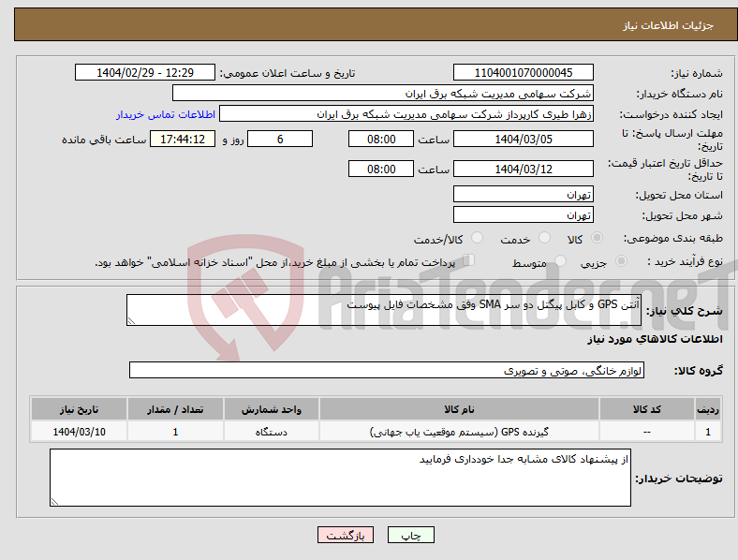Click the response deadline date 1404/03/05
This screenshot has width=738, height=560.
[x=523, y=139]
